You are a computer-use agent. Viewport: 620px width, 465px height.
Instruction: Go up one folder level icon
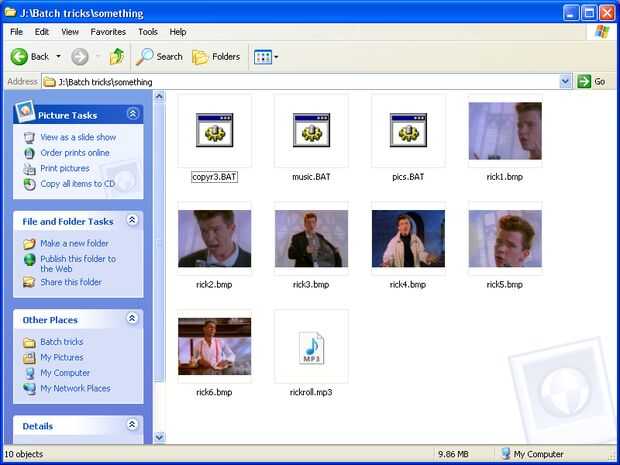(117, 57)
